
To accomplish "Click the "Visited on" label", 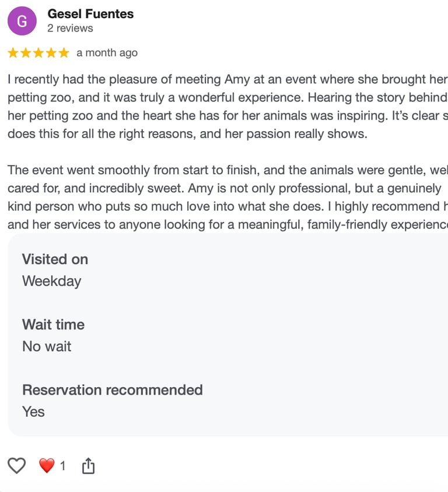I will point(55,259).
